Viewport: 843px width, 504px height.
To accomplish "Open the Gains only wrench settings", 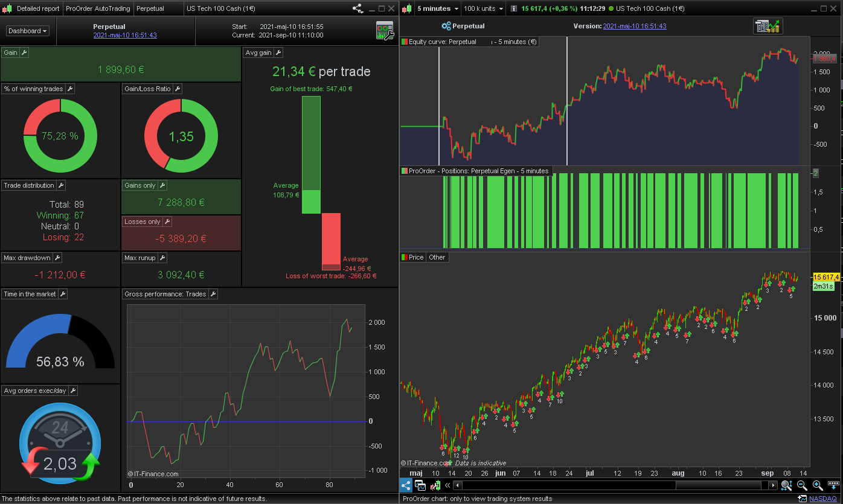I will [162, 185].
